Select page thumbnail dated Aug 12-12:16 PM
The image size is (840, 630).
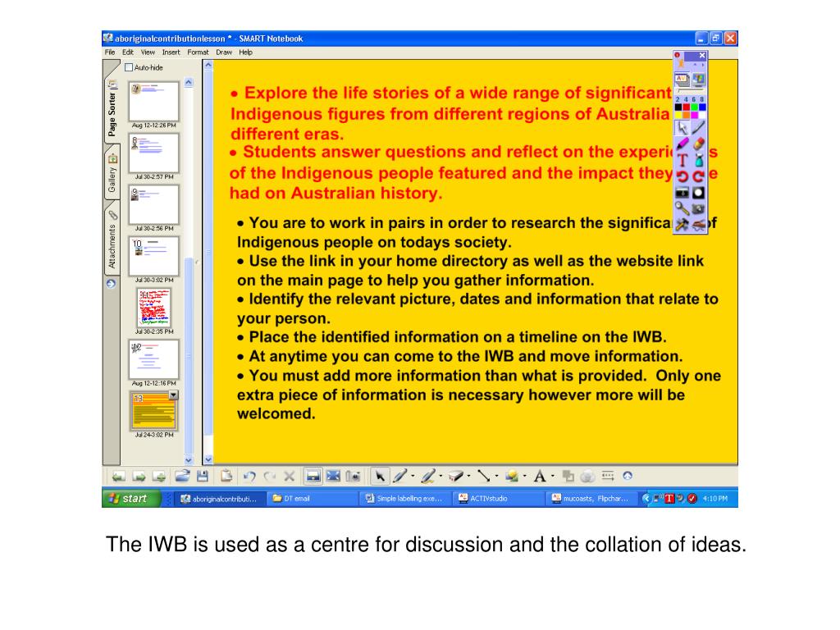pyautogui.click(x=153, y=359)
